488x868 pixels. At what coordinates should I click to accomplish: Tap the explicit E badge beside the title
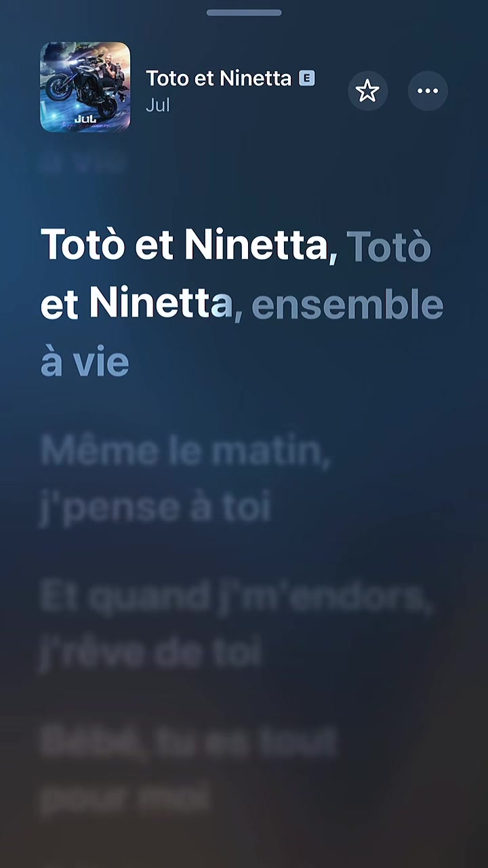pyautogui.click(x=307, y=79)
